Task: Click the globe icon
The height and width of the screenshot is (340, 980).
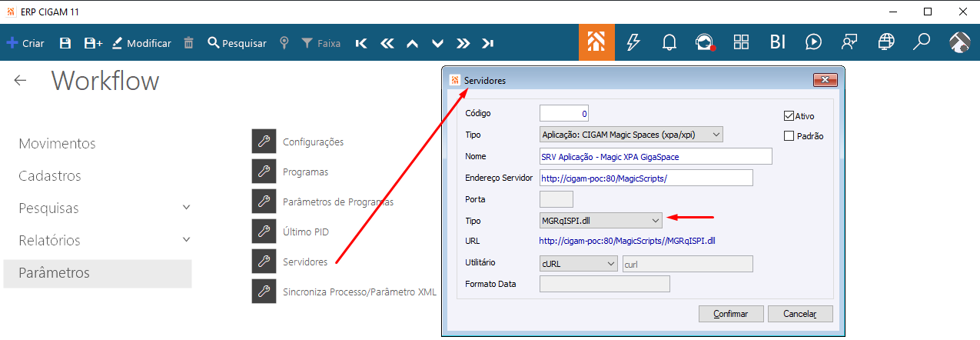Action: coord(886,42)
